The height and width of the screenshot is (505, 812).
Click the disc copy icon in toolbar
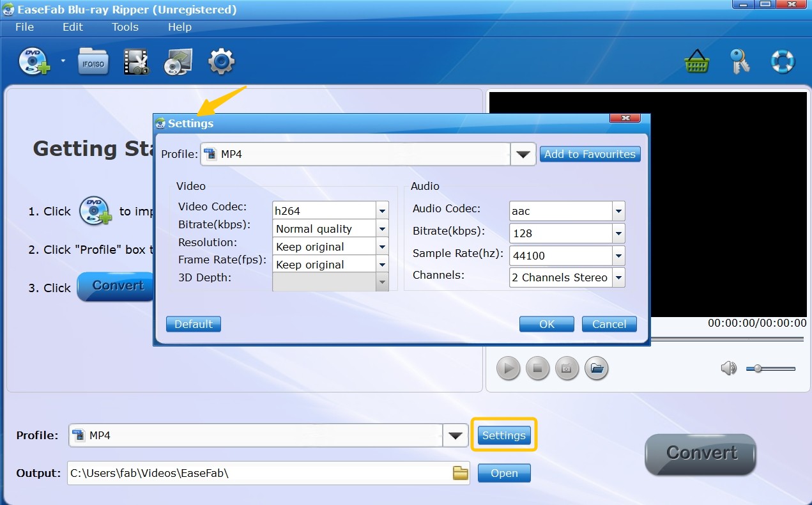(178, 62)
